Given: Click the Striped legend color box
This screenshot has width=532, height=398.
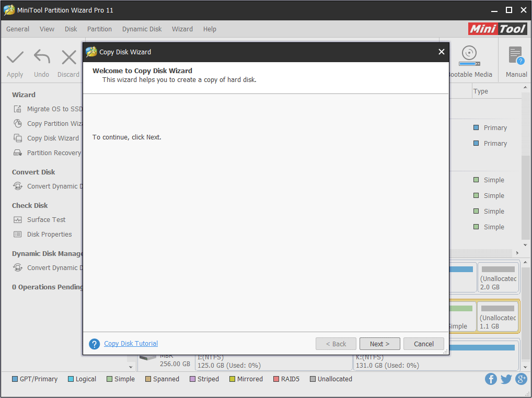Looking at the screenshot, I should coord(192,379).
